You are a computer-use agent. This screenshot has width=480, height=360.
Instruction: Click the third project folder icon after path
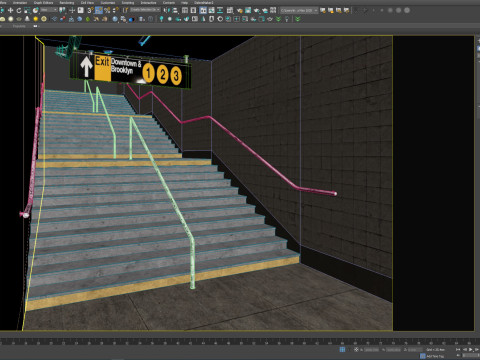(339, 10)
